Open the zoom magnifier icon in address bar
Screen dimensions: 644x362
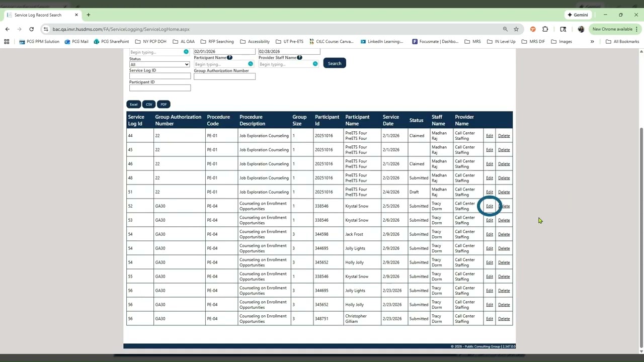click(505, 29)
